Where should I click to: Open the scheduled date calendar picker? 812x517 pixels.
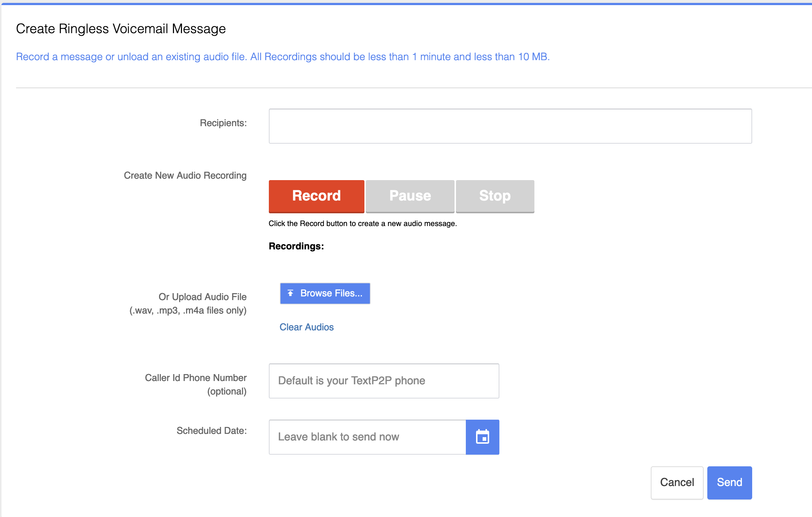coord(482,437)
